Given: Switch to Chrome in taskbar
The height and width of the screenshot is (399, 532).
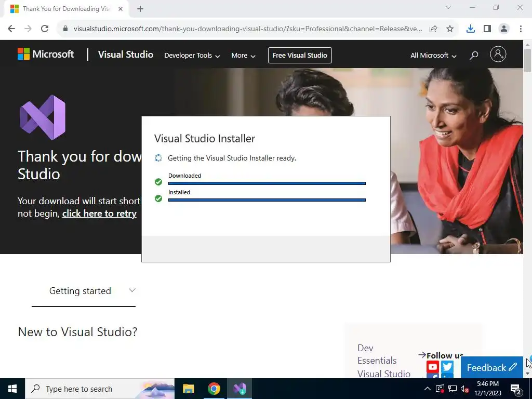Looking at the screenshot, I should (214, 389).
